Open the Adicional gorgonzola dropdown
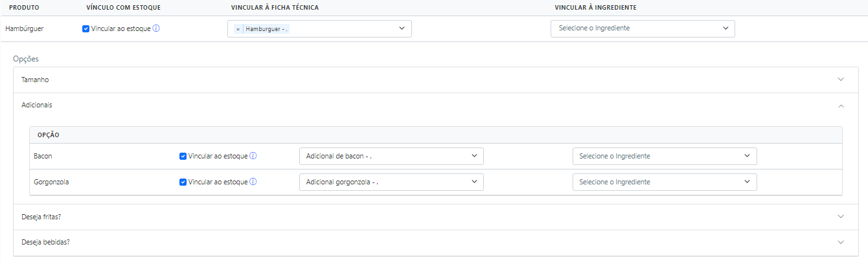Viewport: 868px width, 262px height. pyautogui.click(x=391, y=182)
